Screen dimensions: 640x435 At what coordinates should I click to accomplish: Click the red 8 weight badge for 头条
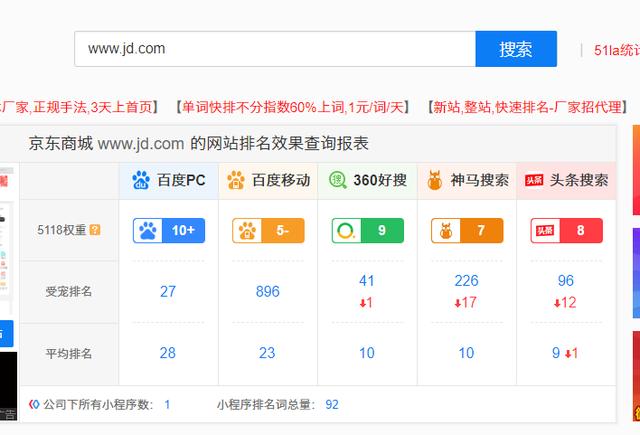pos(567,231)
